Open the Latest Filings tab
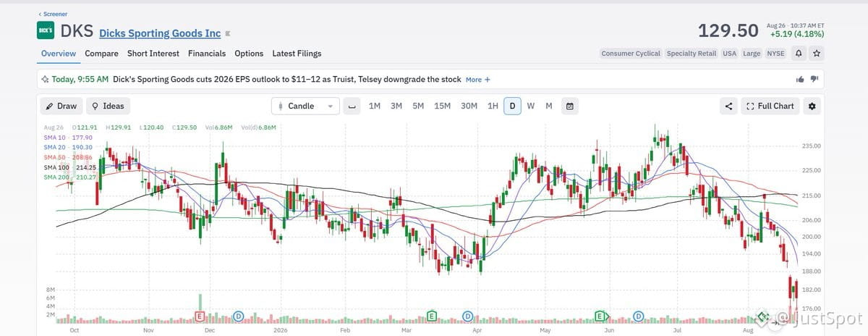Screen dimensions: 868x336 297,53
